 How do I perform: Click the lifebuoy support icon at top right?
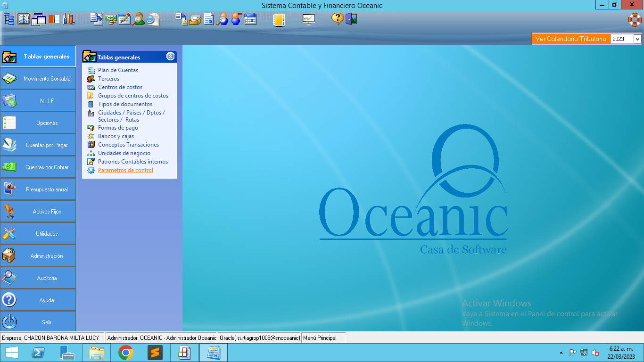(635, 19)
